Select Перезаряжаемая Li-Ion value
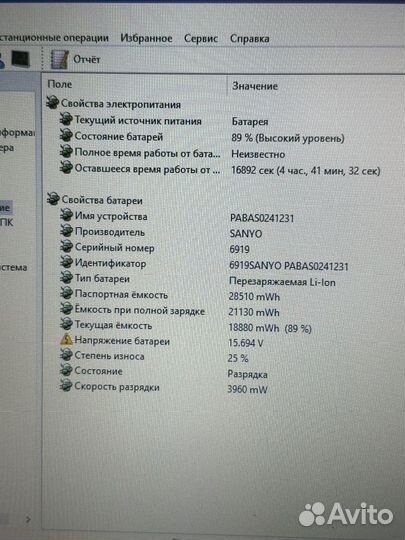This screenshot has height=540, width=405. [x=282, y=282]
